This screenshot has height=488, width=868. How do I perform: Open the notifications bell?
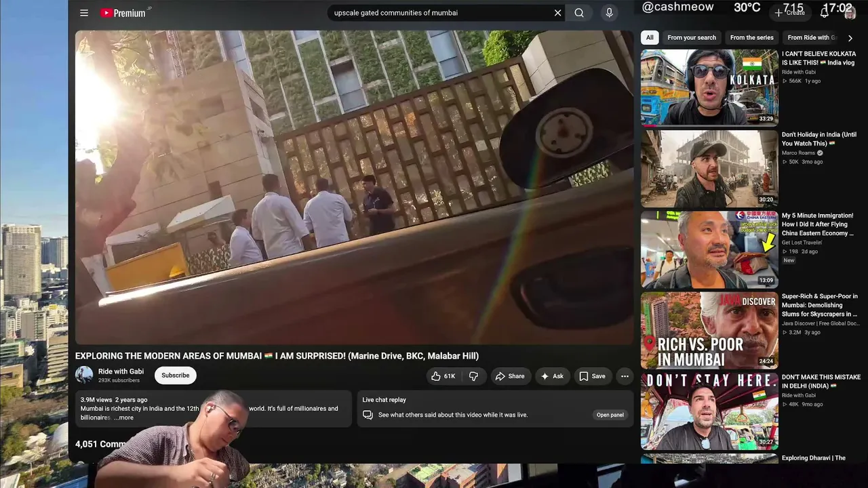point(825,12)
